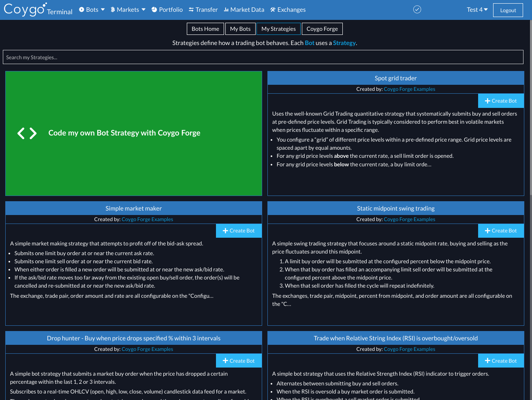The height and width of the screenshot is (400, 532).
Task: Click the tools icon beside Exchanges
Action: pyautogui.click(x=273, y=9)
